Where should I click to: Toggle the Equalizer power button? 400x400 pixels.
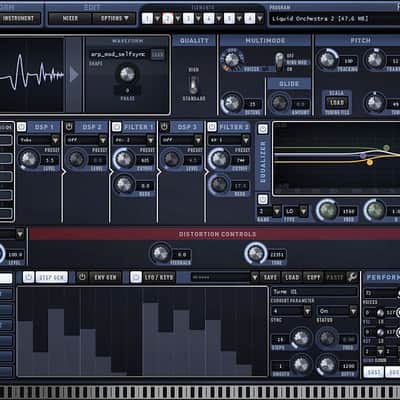point(263,129)
